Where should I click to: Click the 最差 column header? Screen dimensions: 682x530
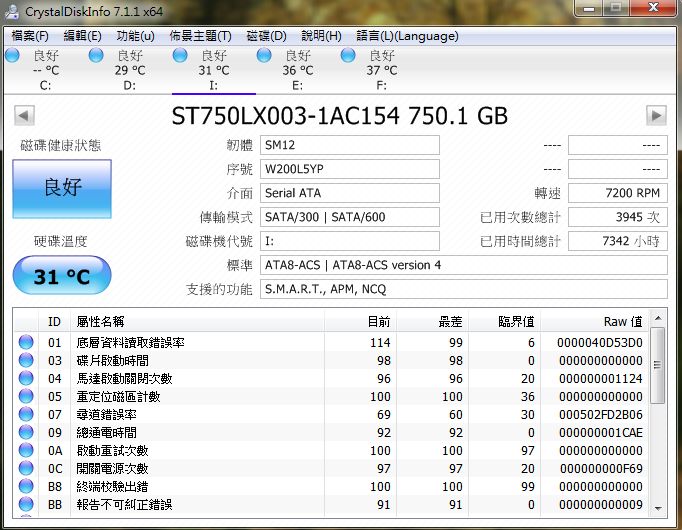pyautogui.click(x=433, y=322)
